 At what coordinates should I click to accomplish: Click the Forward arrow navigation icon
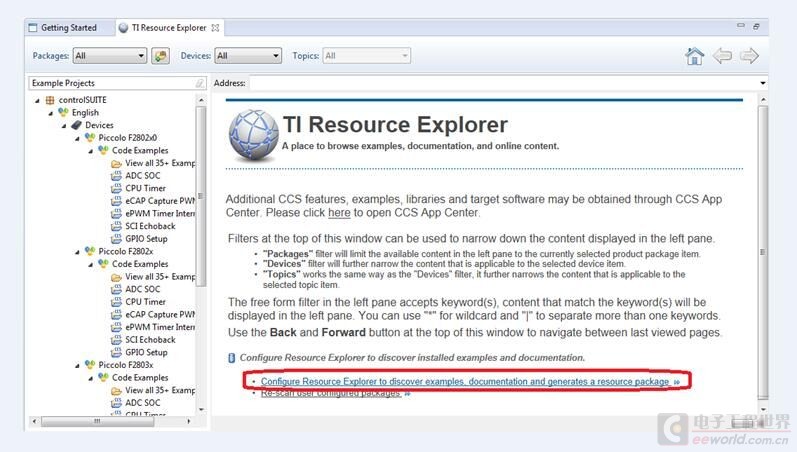[749, 55]
